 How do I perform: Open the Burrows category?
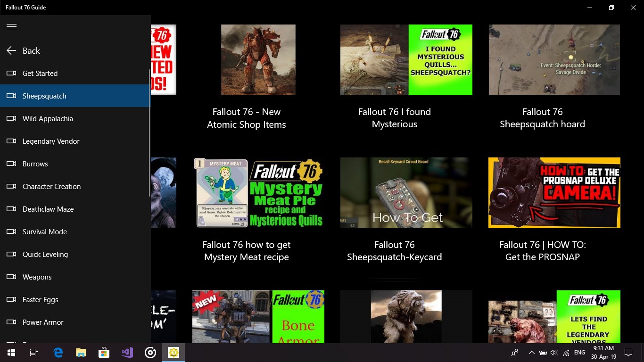(74, 164)
